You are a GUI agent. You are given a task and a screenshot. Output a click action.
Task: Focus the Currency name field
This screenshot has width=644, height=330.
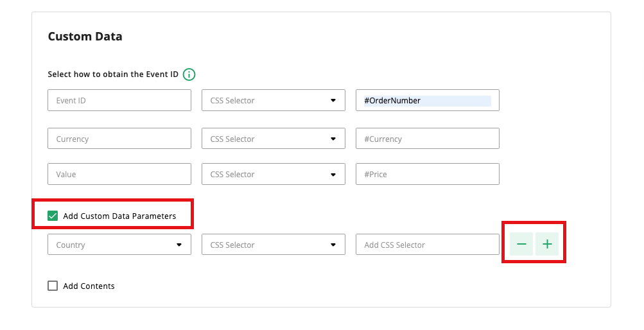coord(119,139)
